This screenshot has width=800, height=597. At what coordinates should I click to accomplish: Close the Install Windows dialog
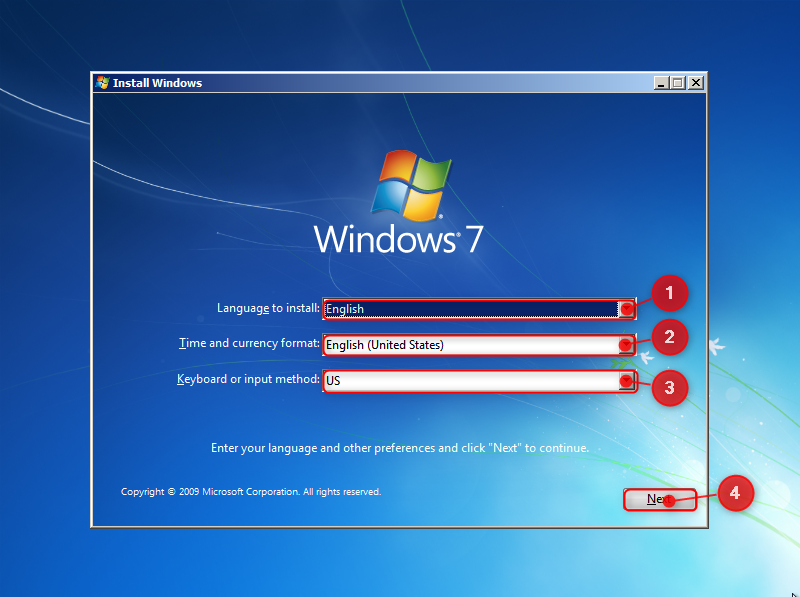695,83
